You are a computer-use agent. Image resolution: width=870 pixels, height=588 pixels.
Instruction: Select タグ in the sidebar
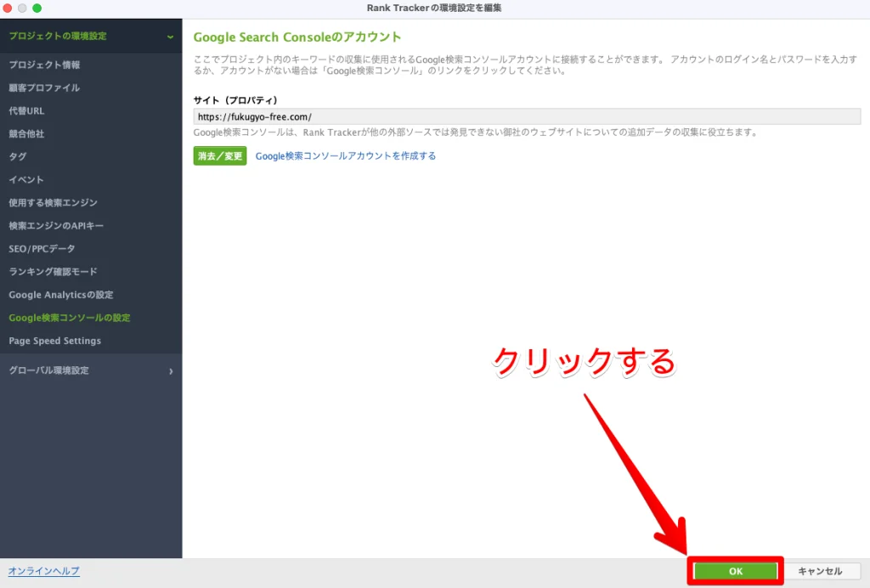(18, 157)
